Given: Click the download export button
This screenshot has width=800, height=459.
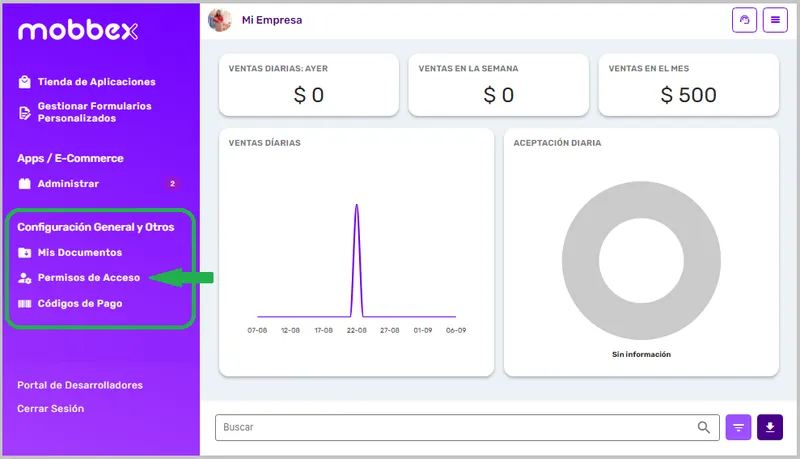Looking at the screenshot, I should 770,427.
